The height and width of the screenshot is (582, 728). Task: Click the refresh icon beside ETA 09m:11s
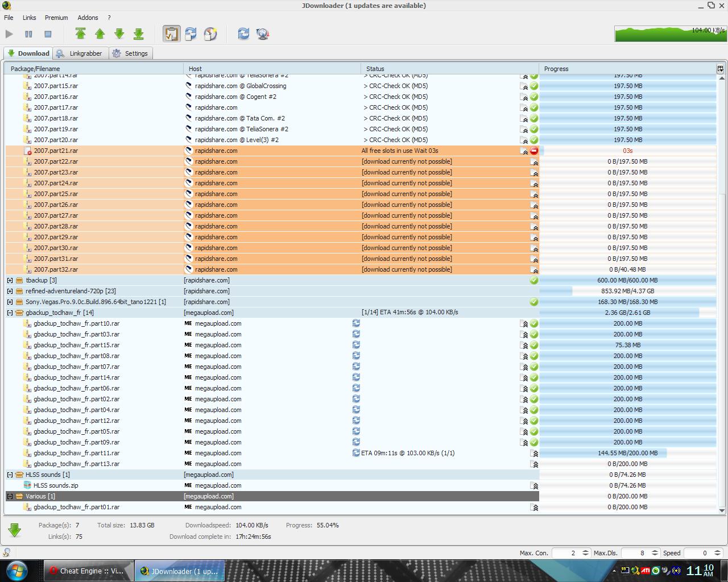356,453
